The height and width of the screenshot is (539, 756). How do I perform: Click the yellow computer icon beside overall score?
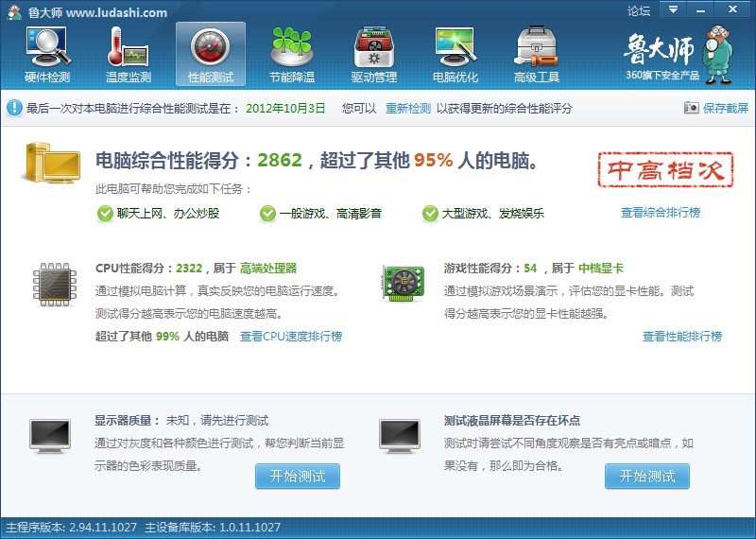pos(52,163)
